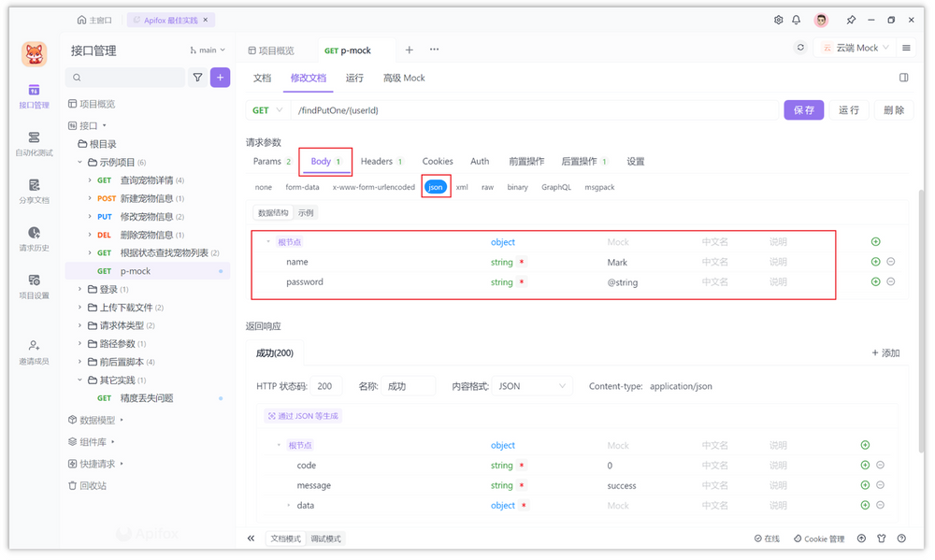Open 项目设置 sidebar icon

(35, 286)
